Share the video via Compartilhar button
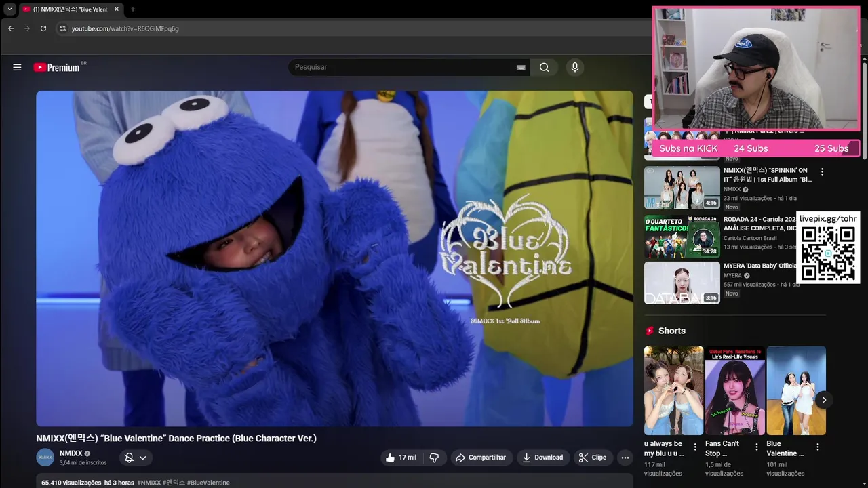868x488 pixels. pyautogui.click(x=481, y=457)
